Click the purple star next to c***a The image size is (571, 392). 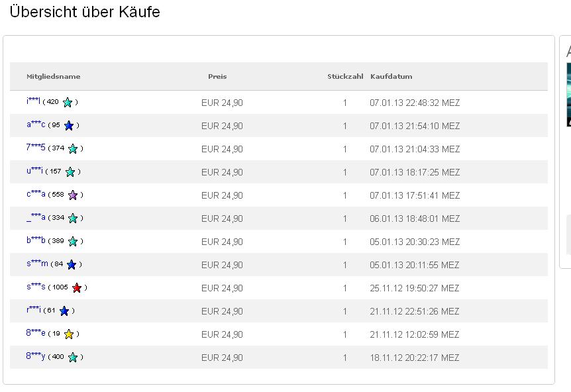click(73, 195)
